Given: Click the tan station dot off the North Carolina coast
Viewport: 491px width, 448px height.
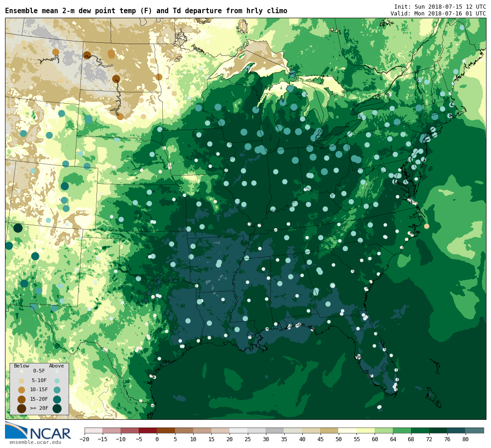Looking at the screenshot, I should [x=426, y=226].
